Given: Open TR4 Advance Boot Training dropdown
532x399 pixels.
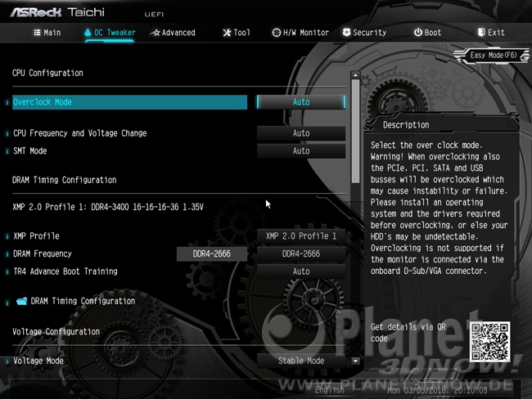Looking at the screenshot, I should tap(301, 271).
